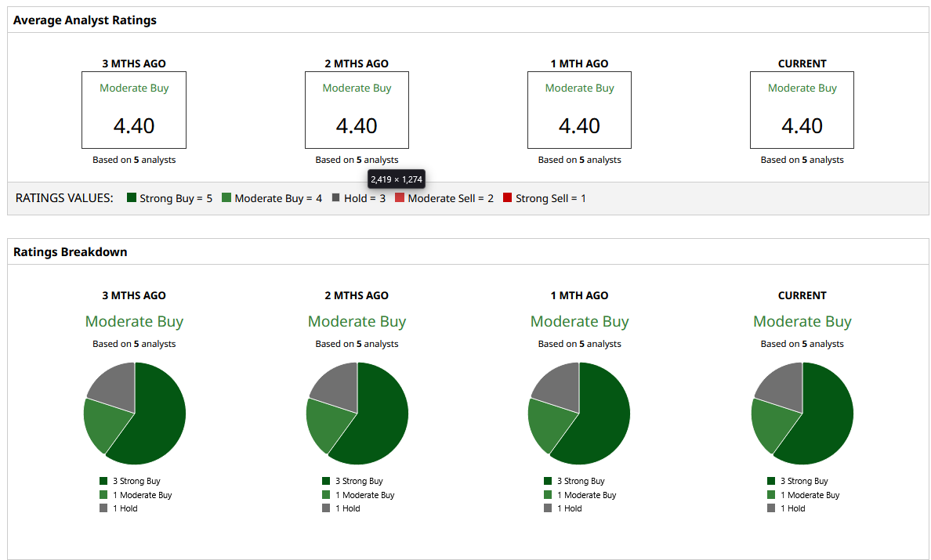
Task: Click the 3 MTHS AGO pie chart
Action: click(x=135, y=414)
